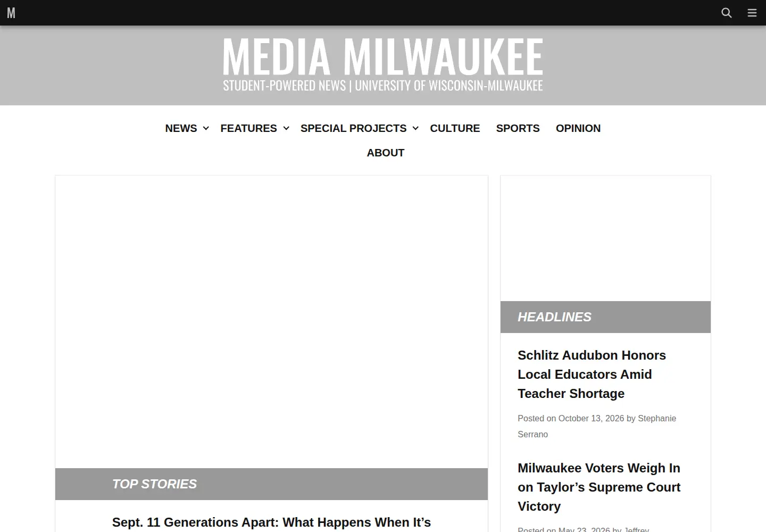Image resolution: width=766 pixels, height=532 pixels.
Task: Click the Top Stories section heading
Action: (x=154, y=484)
